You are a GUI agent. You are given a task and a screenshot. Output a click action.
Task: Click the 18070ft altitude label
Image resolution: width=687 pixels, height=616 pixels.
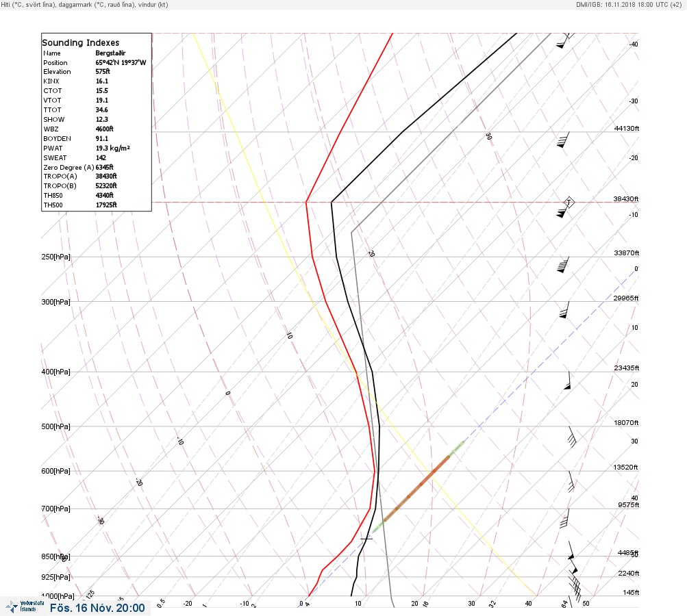point(627,422)
